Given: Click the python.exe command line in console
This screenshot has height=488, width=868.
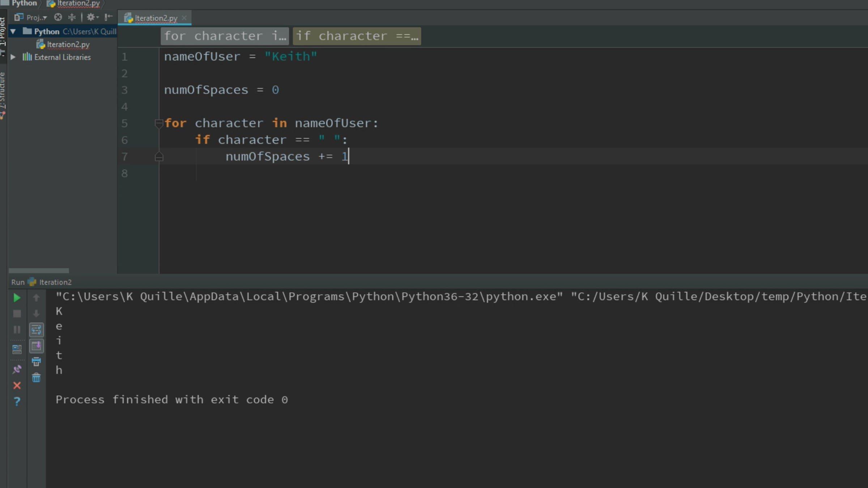Looking at the screenshot, I should (461, 296).
